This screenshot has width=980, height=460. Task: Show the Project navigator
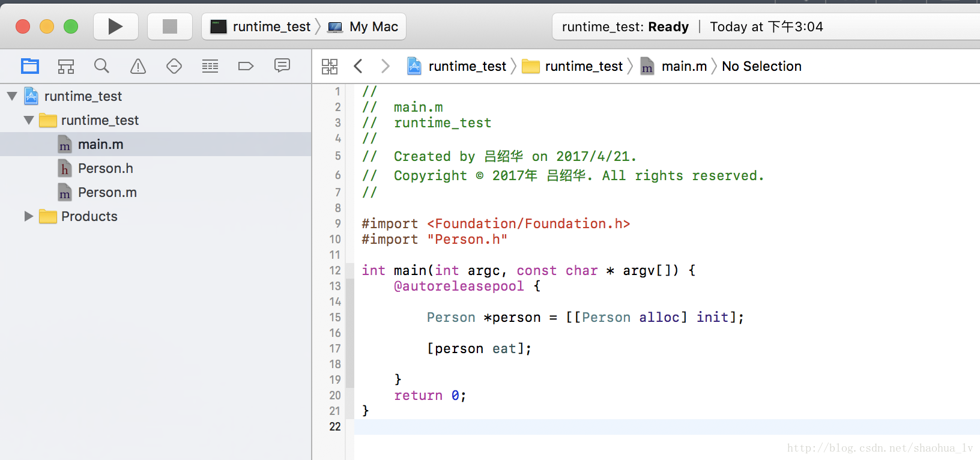(x=30, y=66)
